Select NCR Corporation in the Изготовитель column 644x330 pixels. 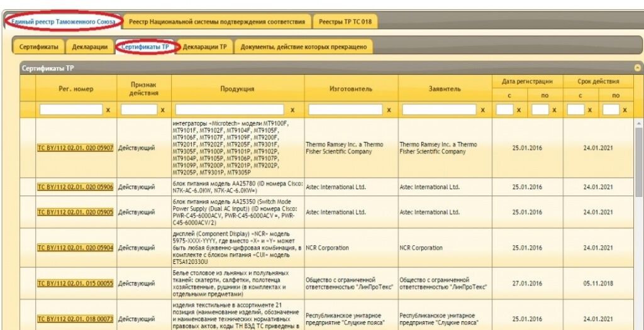click(x=351, y=248)
